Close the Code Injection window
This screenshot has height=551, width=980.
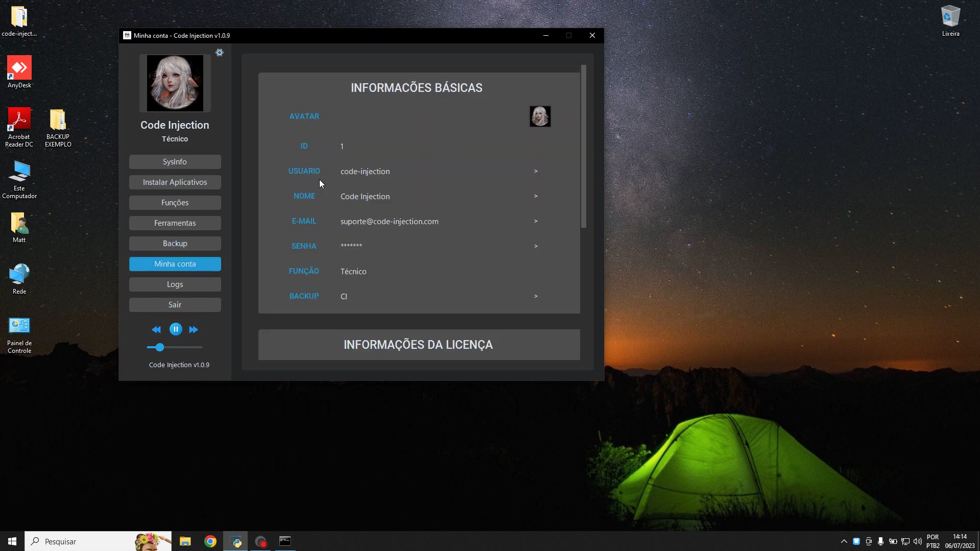coord(592,35)
